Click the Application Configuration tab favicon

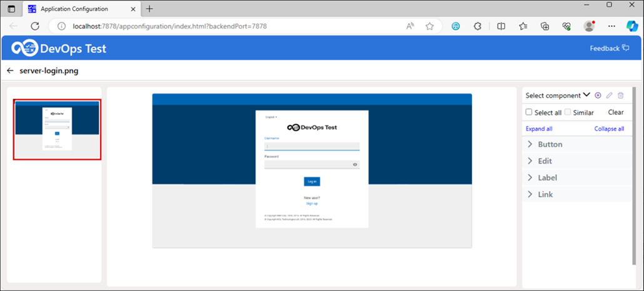32,9
